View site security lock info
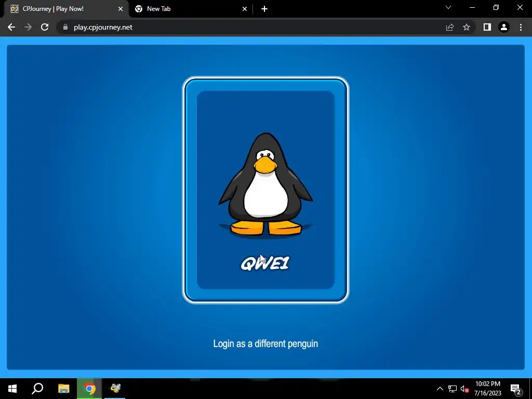Screen dimensions: 532x399 (65, 27)
